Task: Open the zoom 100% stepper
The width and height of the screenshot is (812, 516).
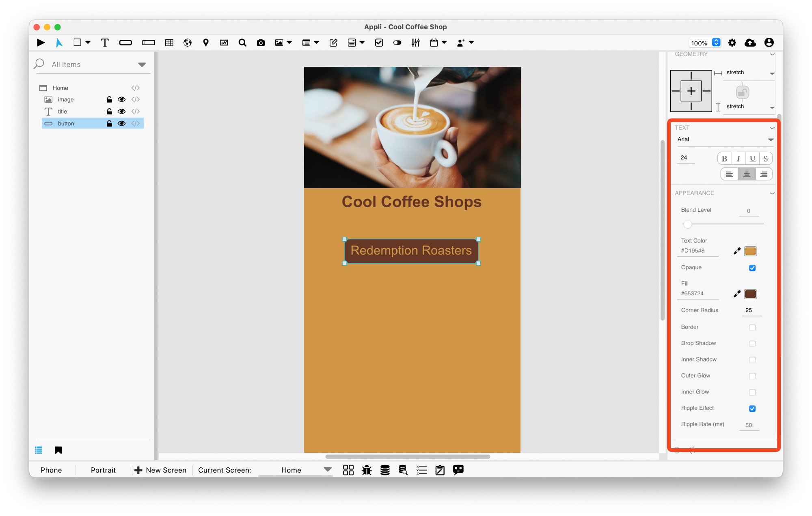Action: click(716, 43)
